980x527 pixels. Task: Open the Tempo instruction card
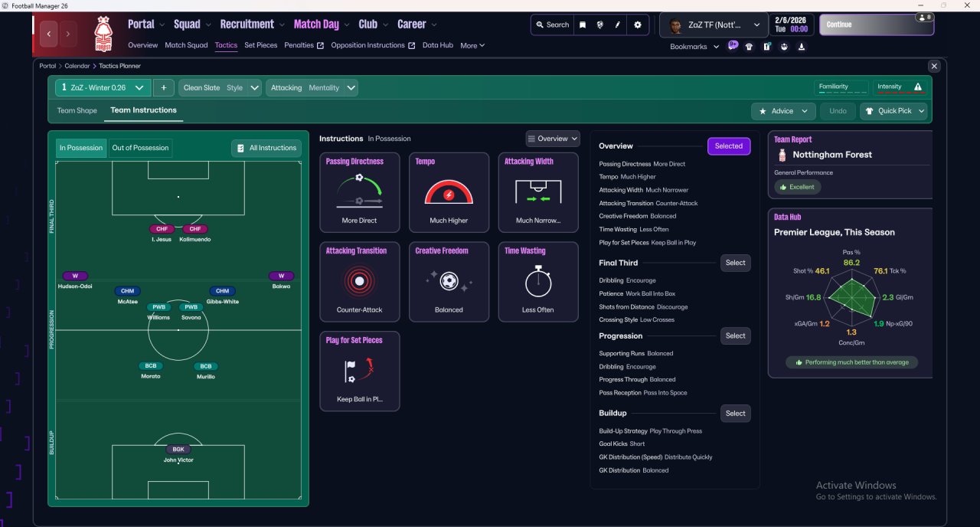click(449, 192)
